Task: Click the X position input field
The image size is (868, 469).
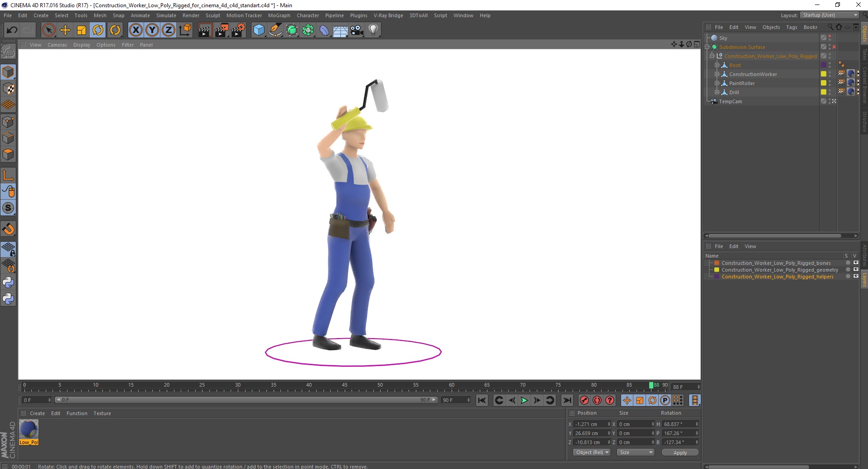Action: (x=592, y=424)
